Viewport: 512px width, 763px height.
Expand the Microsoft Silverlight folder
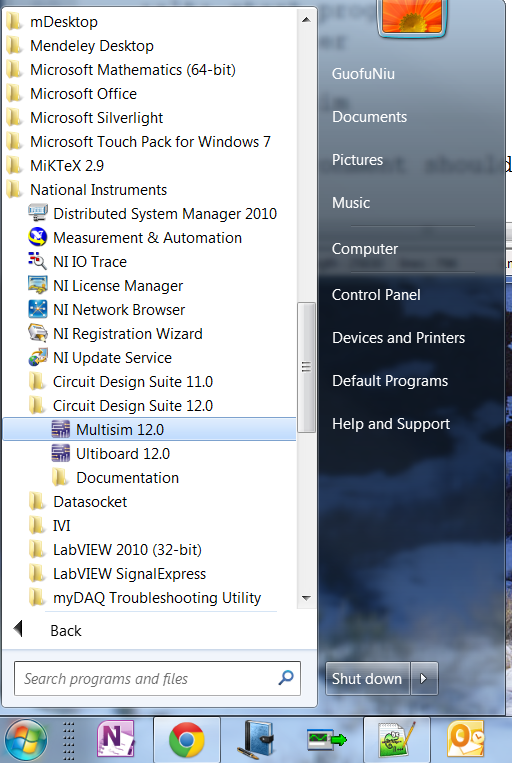point(85,118)
